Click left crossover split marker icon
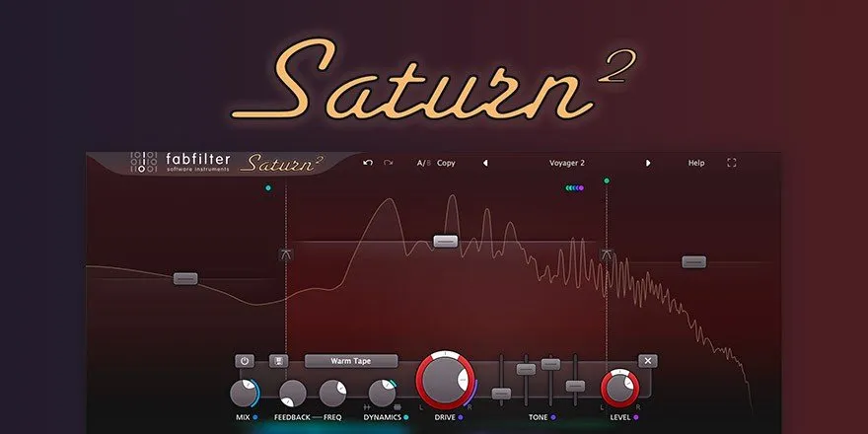This screenshot has height=434, width=868. [x=286, y=255]
